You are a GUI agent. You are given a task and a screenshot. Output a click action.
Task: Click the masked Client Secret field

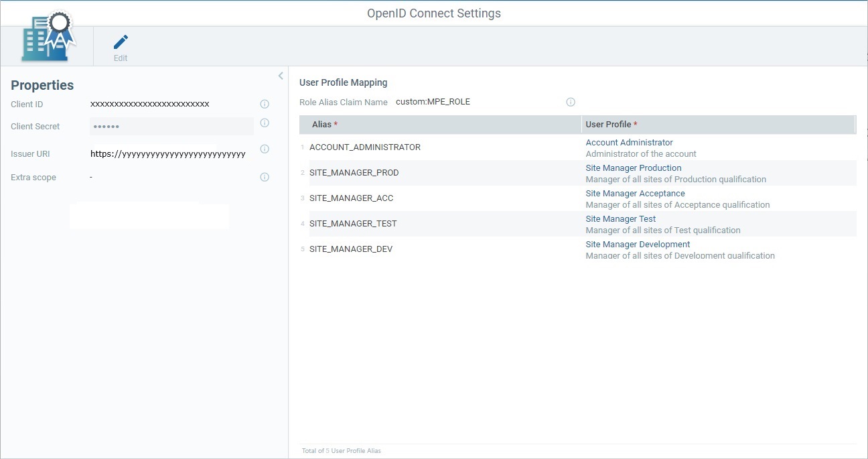coord(171,126)
